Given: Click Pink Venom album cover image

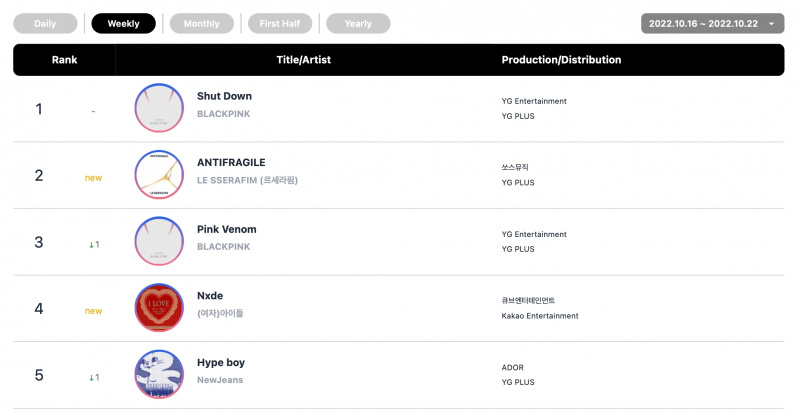Looking at the screenshot, I should tap(159, 241).
